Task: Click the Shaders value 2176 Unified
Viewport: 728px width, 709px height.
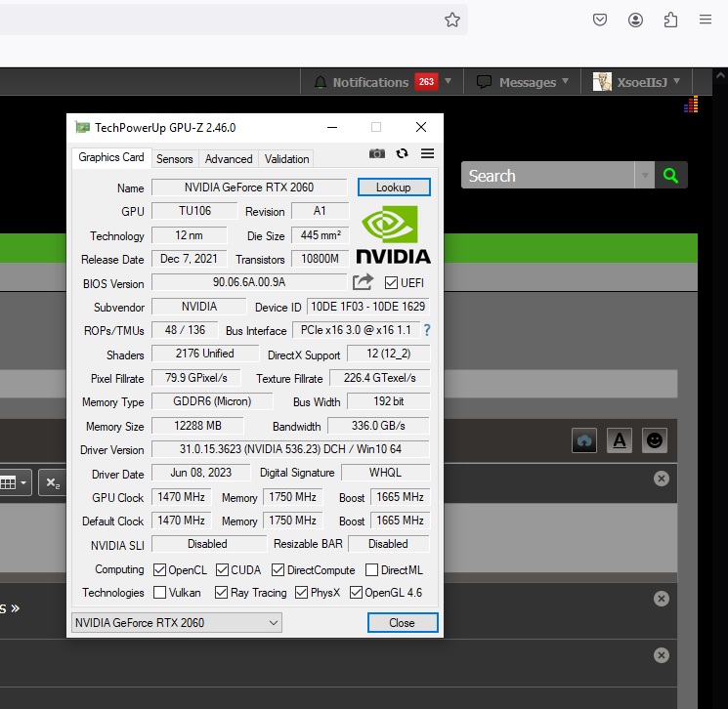Action: pyautogui.click(x=205, y=354)
